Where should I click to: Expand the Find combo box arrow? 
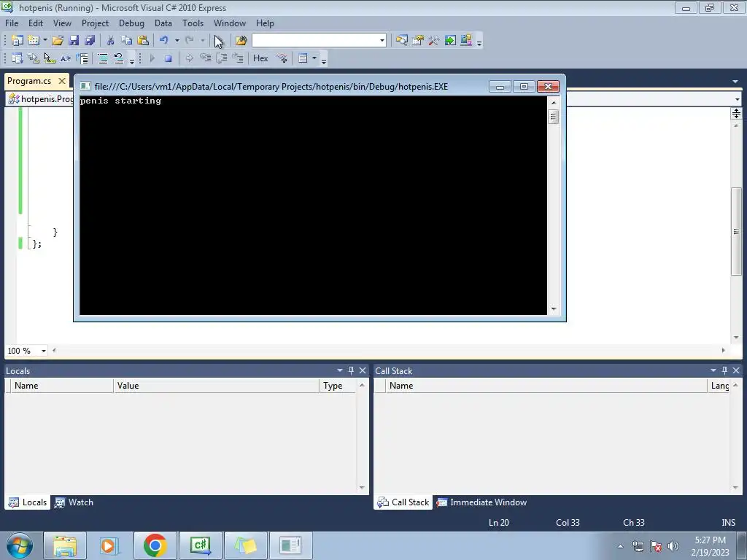382,41
